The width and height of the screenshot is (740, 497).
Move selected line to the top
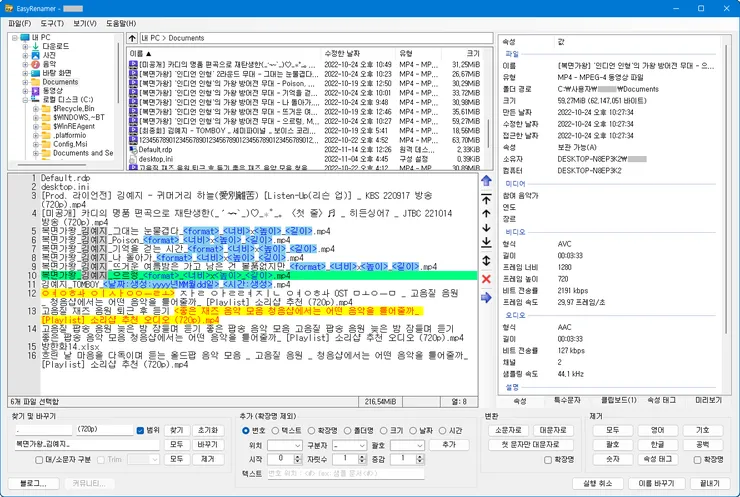pos(486,200)
